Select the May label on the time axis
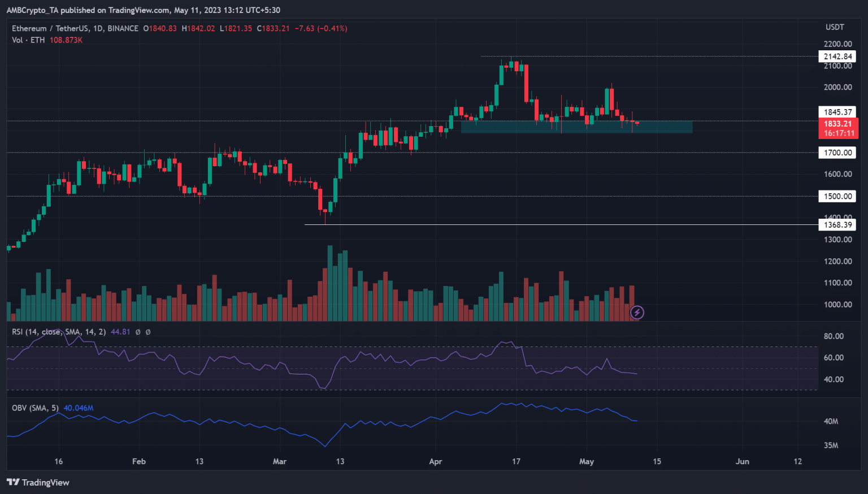868x494 pixels. [587, 461]
